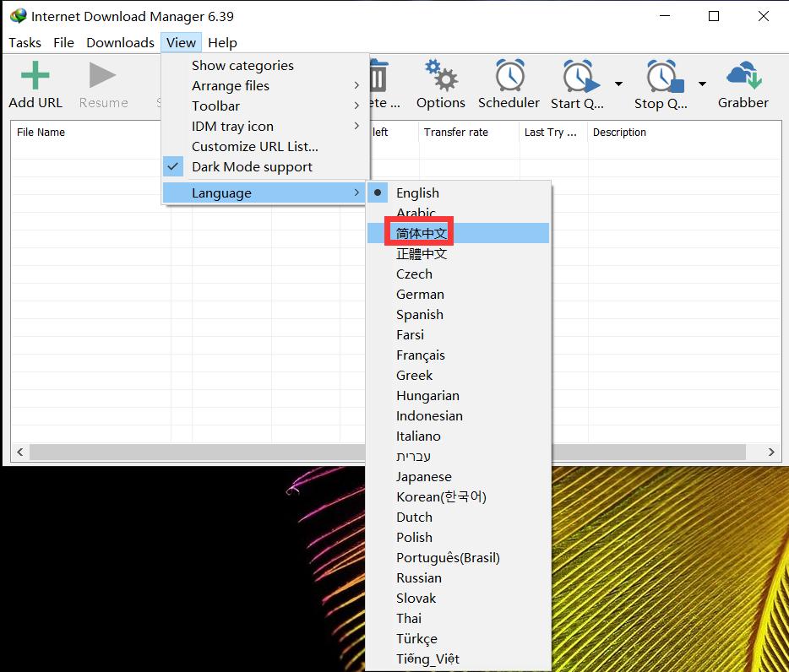Select Czech language
The width and height of the screenshot is (789, 672).
(458, 274)
